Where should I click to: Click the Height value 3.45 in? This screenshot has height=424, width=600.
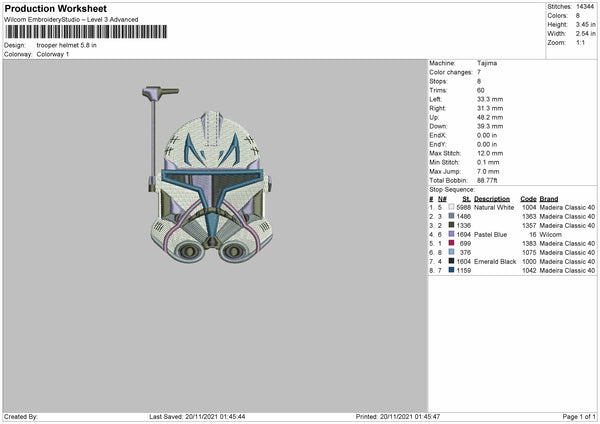coord(585,24)
